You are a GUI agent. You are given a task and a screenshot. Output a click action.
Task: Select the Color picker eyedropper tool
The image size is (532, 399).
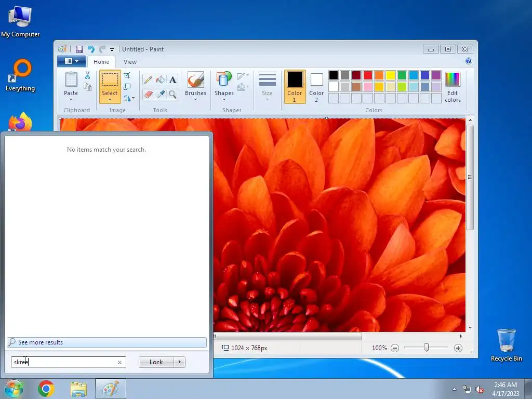coord(160,94)
